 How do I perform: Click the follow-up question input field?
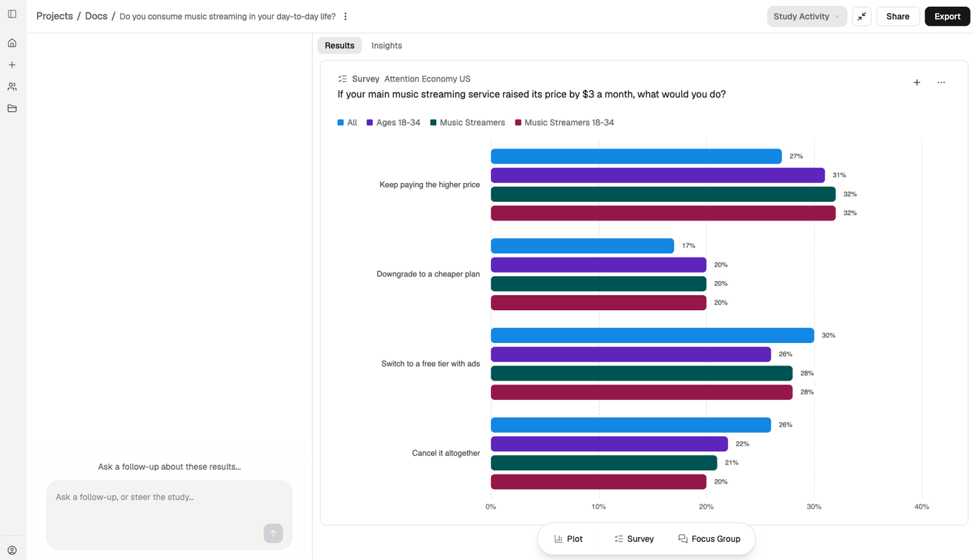169,515
